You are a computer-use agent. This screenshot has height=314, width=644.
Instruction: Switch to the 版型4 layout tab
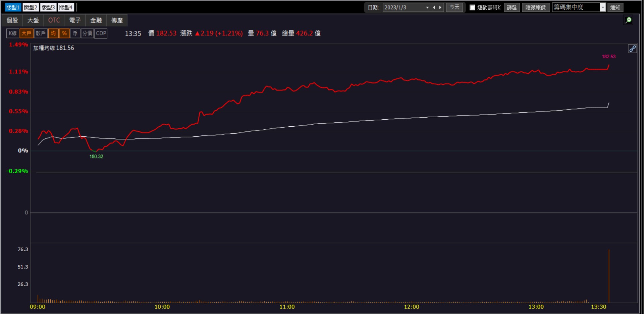pos(66,7)
